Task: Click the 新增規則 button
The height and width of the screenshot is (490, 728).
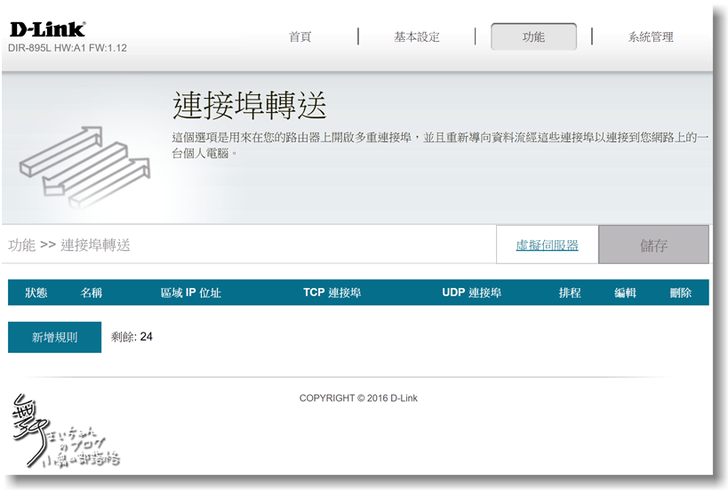Action: click(x=55, y=337)
